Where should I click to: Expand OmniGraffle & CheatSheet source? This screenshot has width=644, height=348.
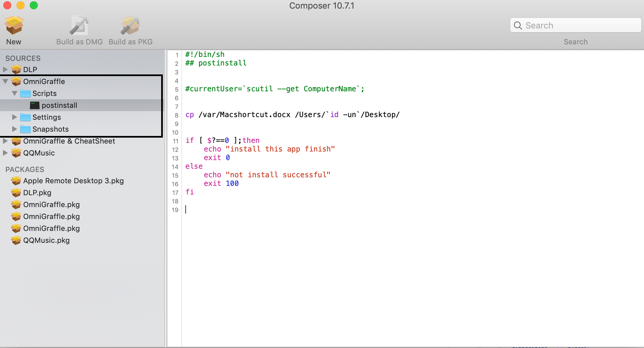[x=5, y=141]
